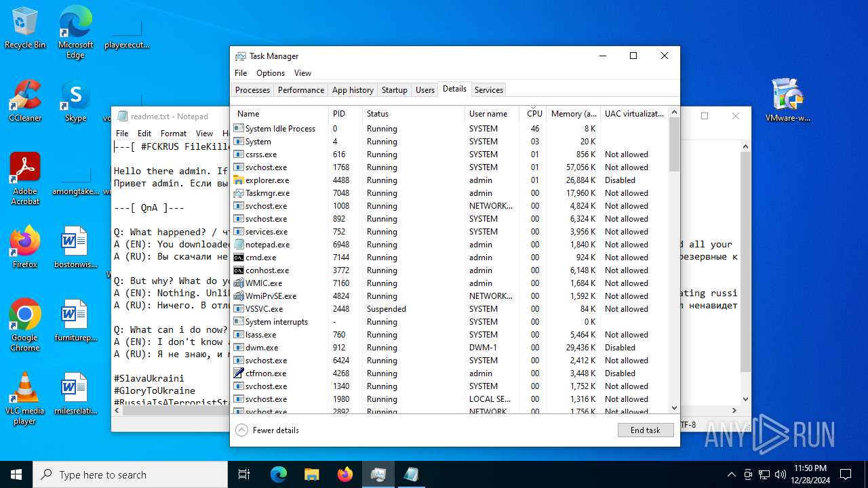Screen dimensions: 868x488
Task: Select ctfmon.exe process icon
Action: click(x=239, y=373)
